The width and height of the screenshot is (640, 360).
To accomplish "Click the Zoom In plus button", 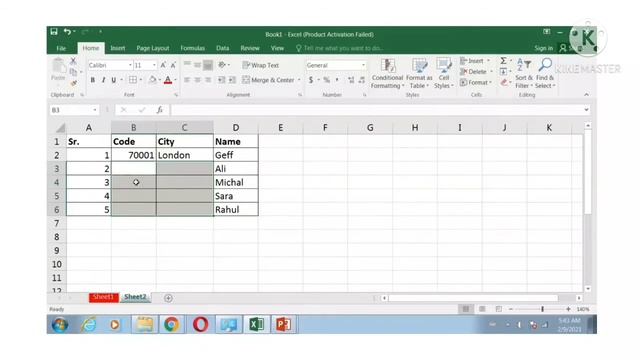I will (x=568, y=309).
